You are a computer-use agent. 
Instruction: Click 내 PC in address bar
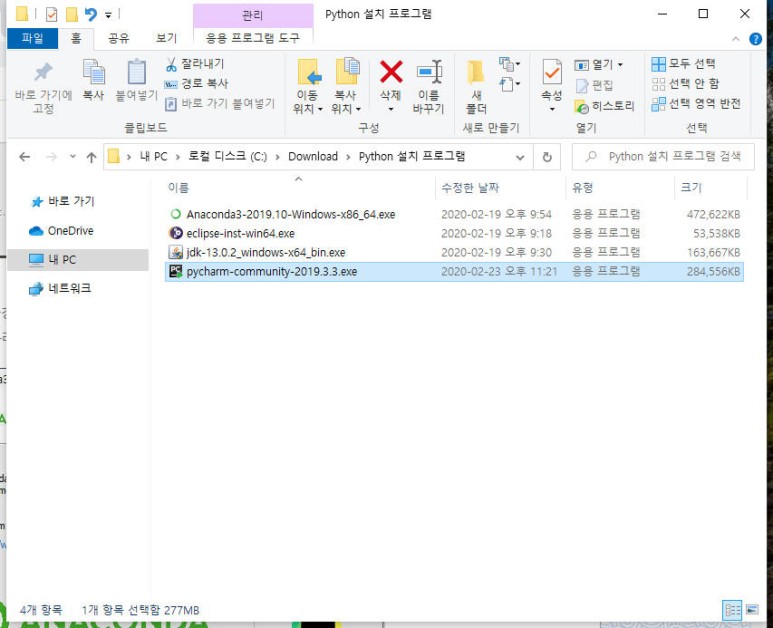(153, 157)
